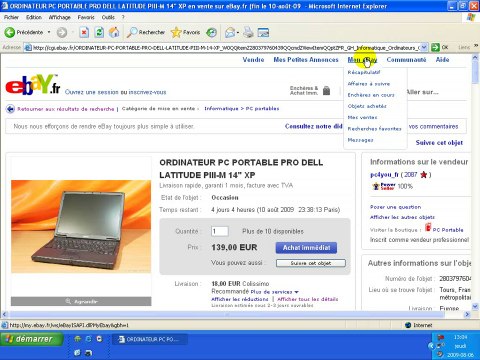The image size is (480, 360).
Task: Click Afficher tous les détails link
Action: tap(308, 299)
